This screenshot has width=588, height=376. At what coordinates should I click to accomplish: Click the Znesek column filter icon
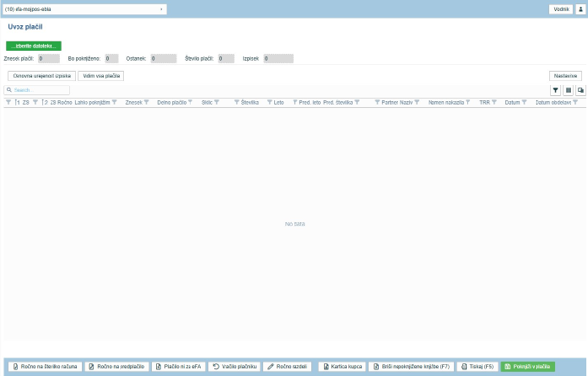[x=146, y=102]
